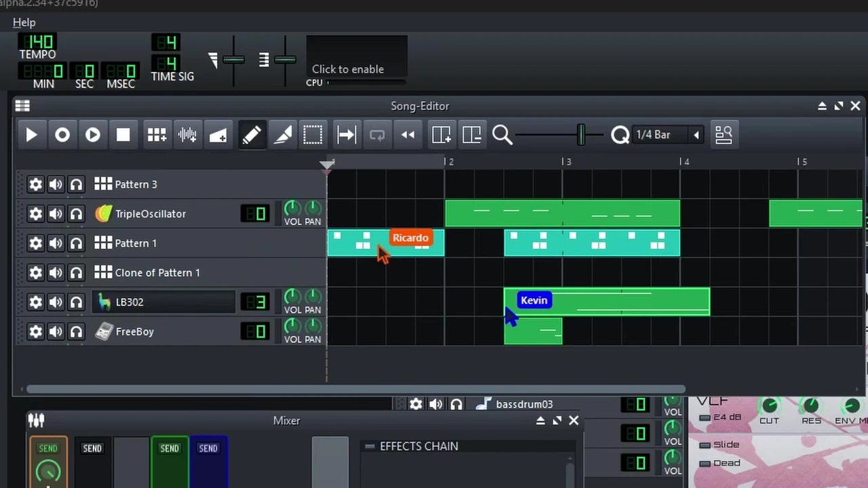
Task: Solo the Pattern 1 track
Action: click(76, 243)
